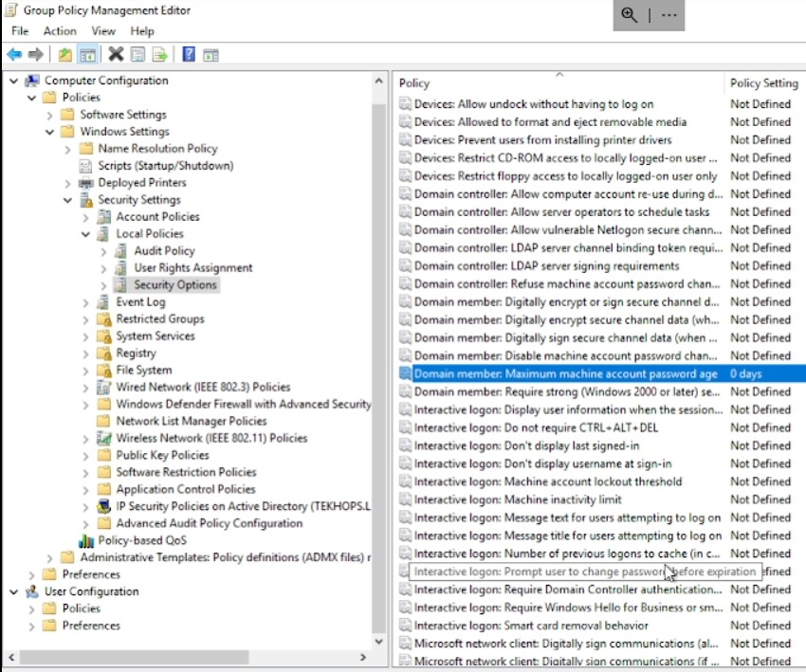The image size is (806, 672).
Task: Expand the Account Policies node
Action: pos(86,217)
